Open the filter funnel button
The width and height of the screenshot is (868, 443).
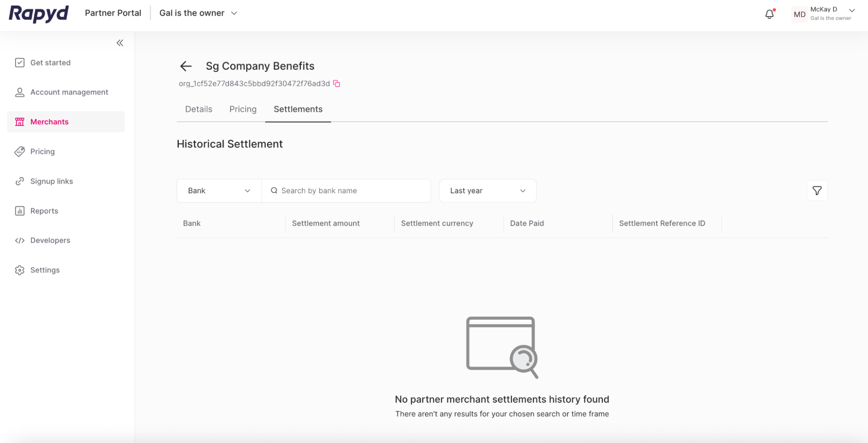pos(817,191)
